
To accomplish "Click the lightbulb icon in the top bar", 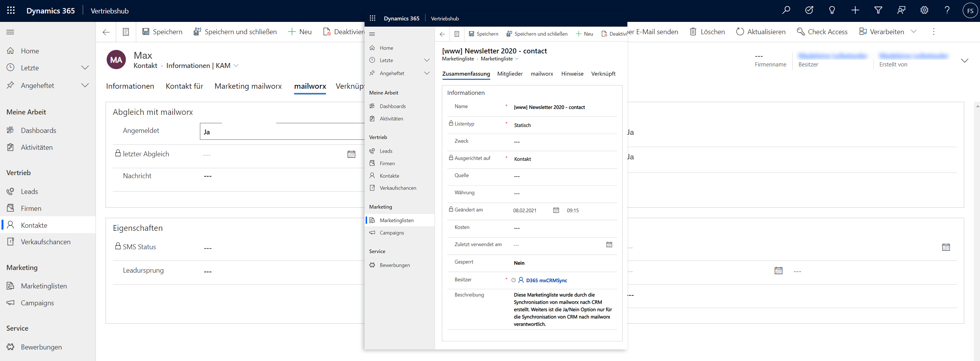I will pos(832,10).
